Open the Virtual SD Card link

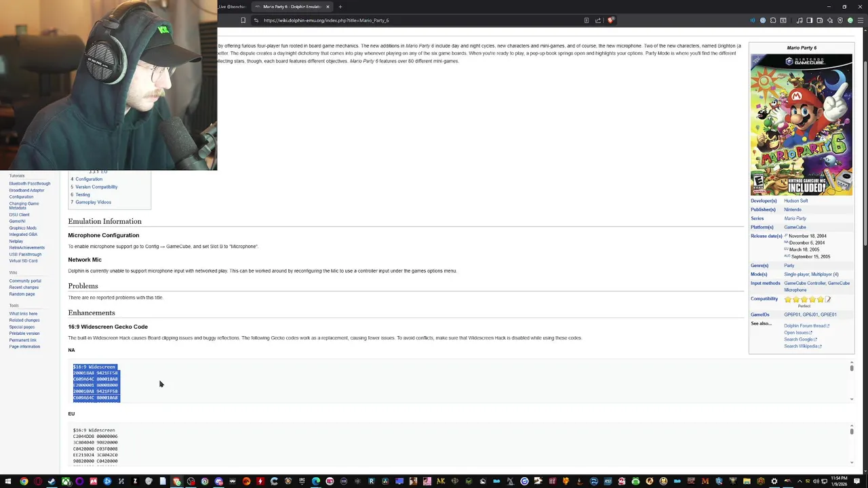(x=23, y=261)
